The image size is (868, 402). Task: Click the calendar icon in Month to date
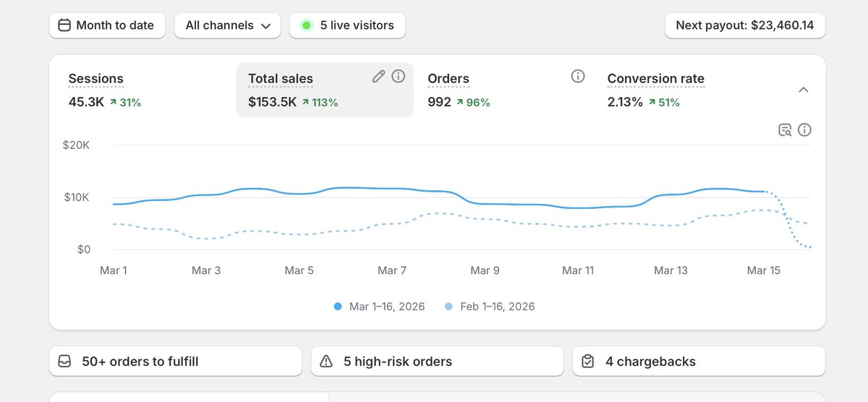tap(64, 25)
